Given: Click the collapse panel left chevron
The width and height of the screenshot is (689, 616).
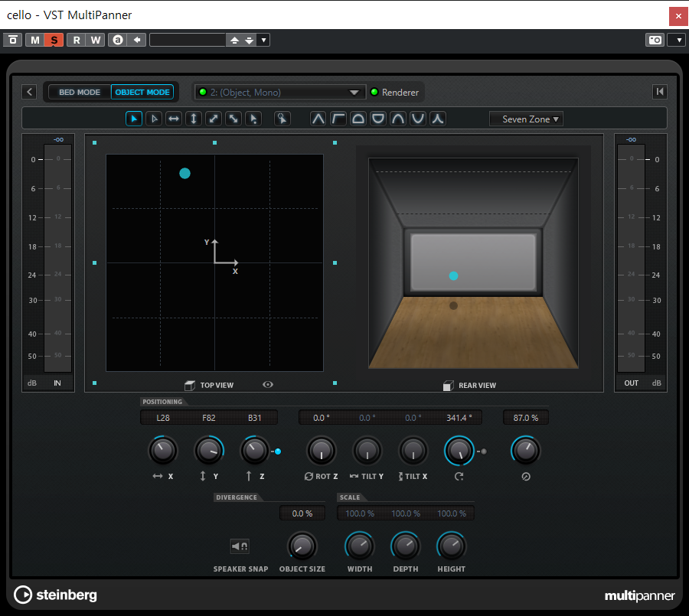Looking at the screenshot, I should pos(29,92).
